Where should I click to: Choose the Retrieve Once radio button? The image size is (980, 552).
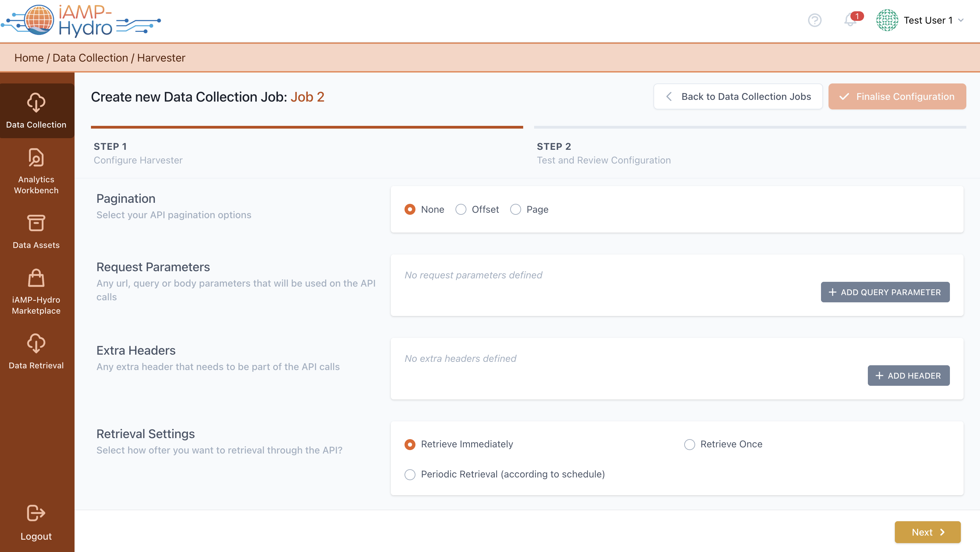click(689, 444)
